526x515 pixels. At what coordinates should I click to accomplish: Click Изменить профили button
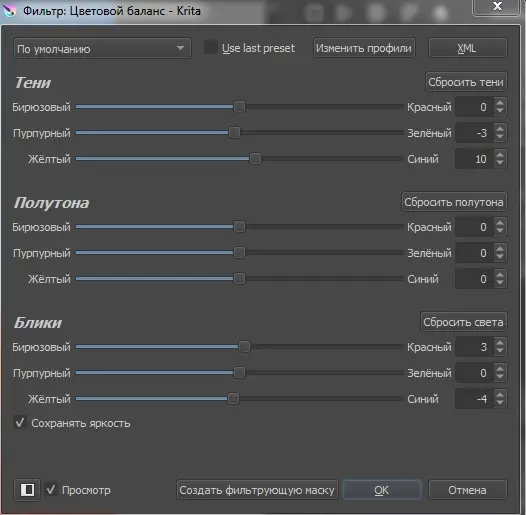(x=364, y=48)
